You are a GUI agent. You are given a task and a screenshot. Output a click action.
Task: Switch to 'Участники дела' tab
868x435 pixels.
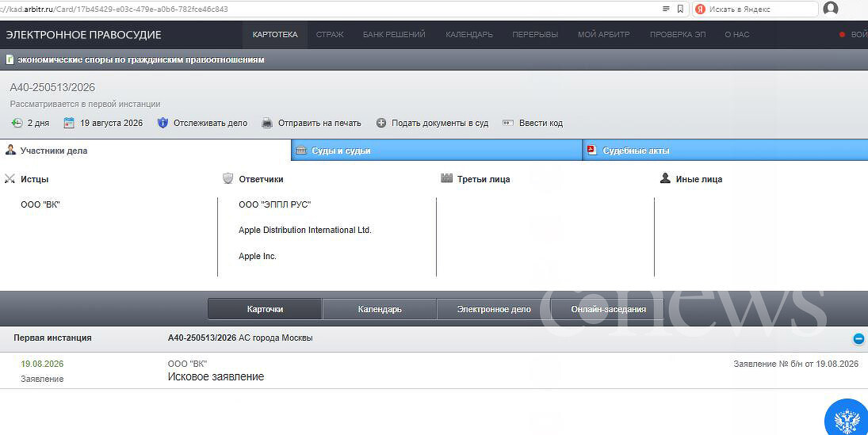click(146, 150)
